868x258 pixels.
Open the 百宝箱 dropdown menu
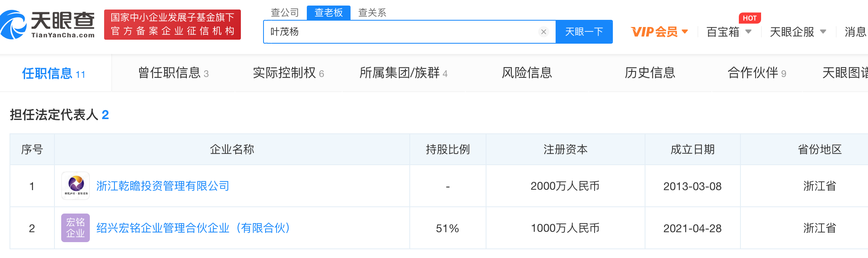(728, 32)
